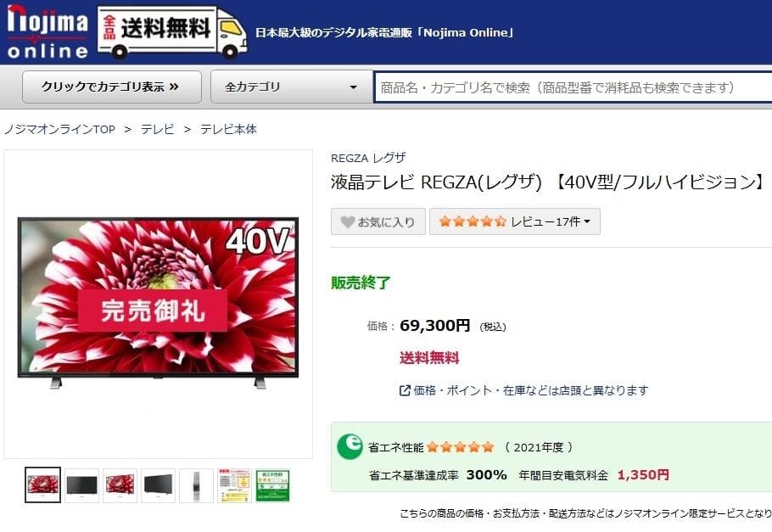Select the black TV front thumbnail
This screenshot has height=532, width=772.
[x=81, y=485]
